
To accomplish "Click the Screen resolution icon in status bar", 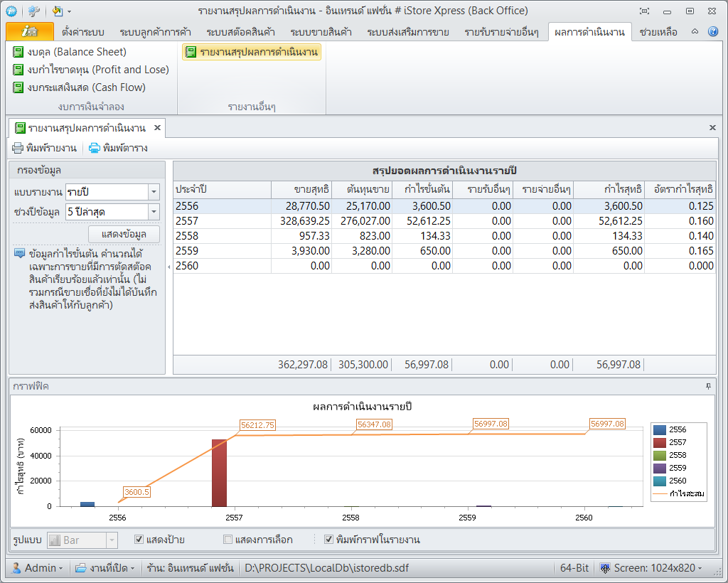I will (604, 568).
